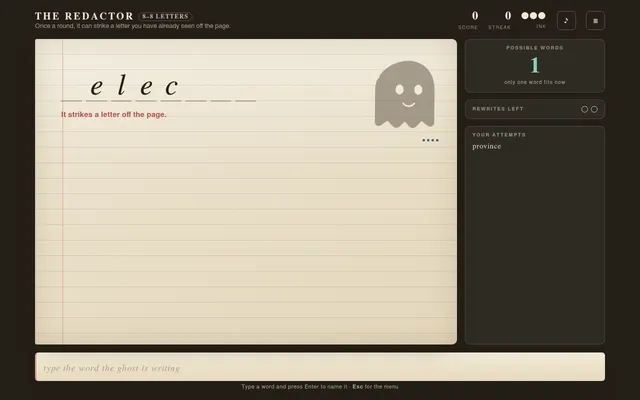Open the menu button at top right
This screenshot has width=640, height=400.
(595, 20)
